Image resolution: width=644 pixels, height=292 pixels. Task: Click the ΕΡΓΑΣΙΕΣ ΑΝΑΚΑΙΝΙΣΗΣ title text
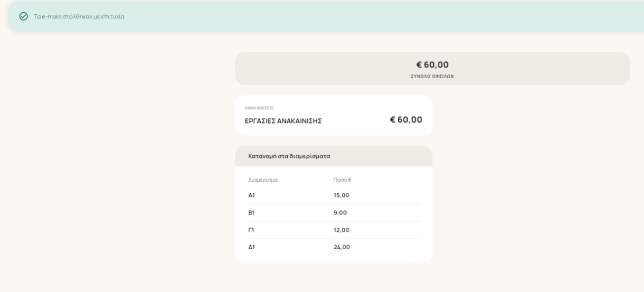pos(283,121)
